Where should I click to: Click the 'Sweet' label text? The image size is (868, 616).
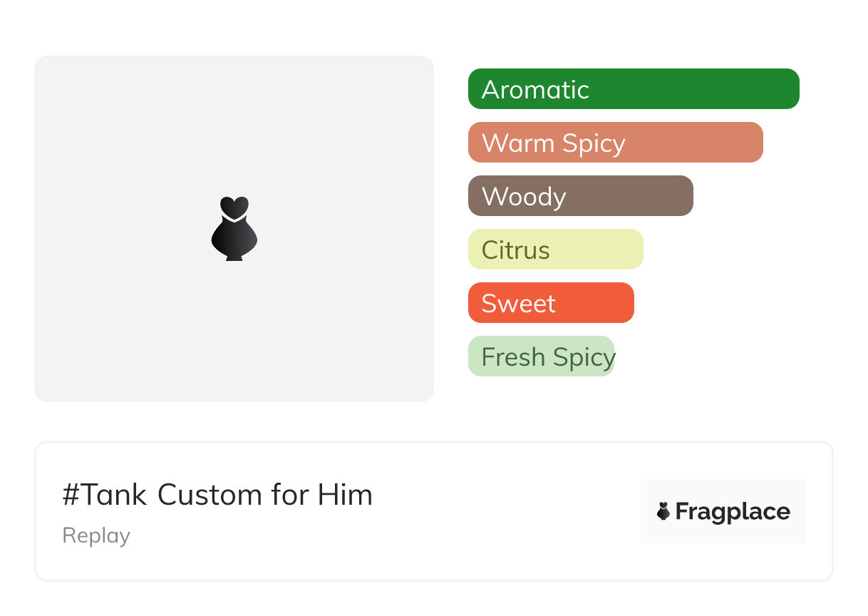pos(518,304)
